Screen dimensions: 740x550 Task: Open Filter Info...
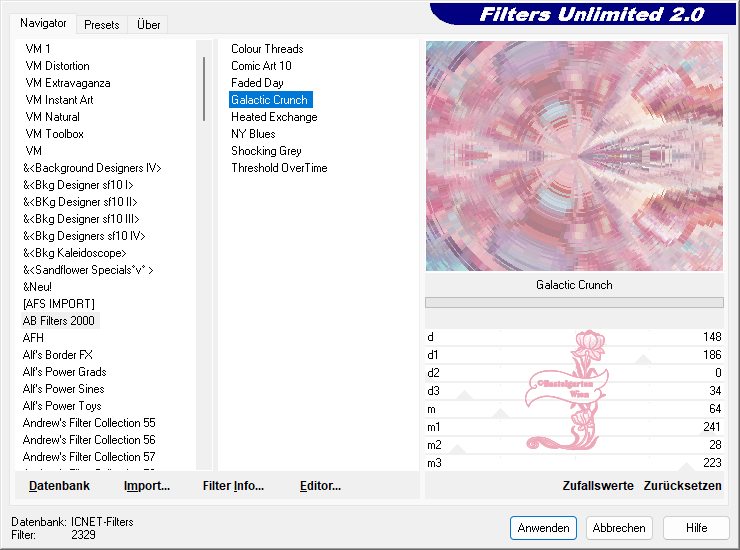[x=233, y=486]
